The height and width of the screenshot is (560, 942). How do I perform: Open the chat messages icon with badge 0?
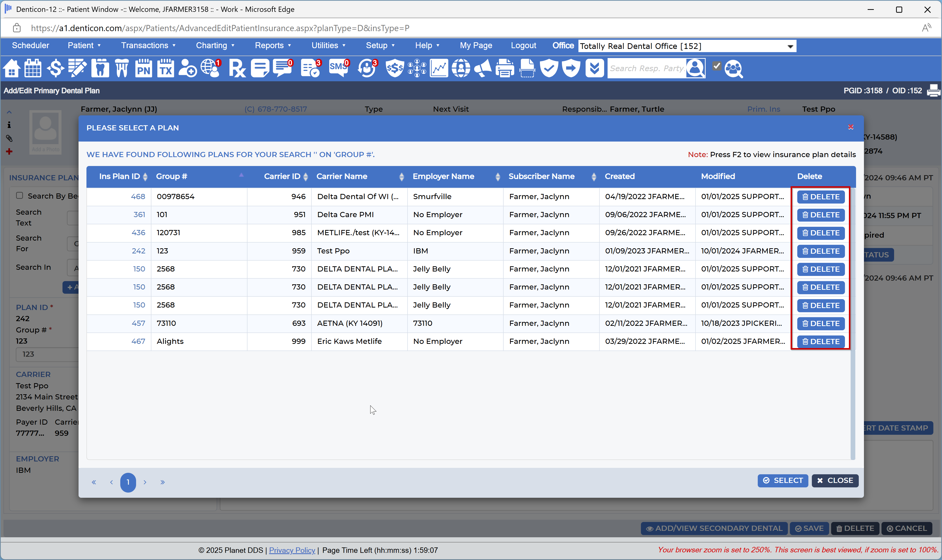[x=283, y=68]
